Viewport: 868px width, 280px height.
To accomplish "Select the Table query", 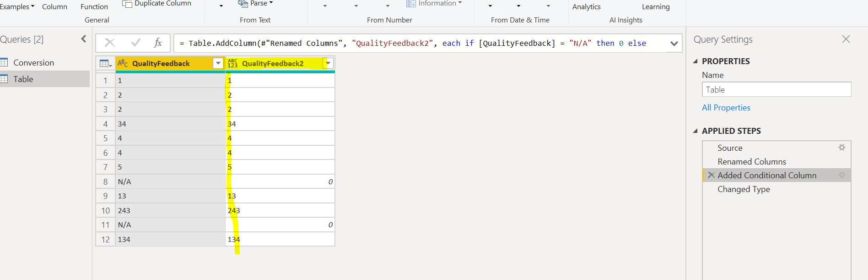I will (45, 79).
